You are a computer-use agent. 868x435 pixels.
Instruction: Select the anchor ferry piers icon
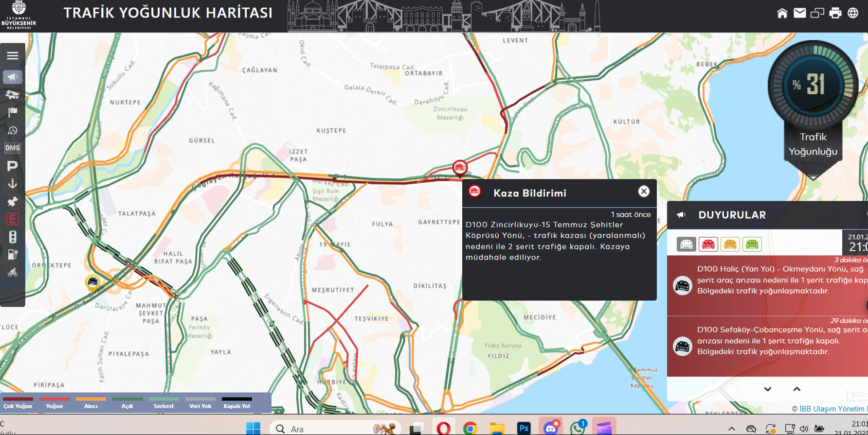13,183
